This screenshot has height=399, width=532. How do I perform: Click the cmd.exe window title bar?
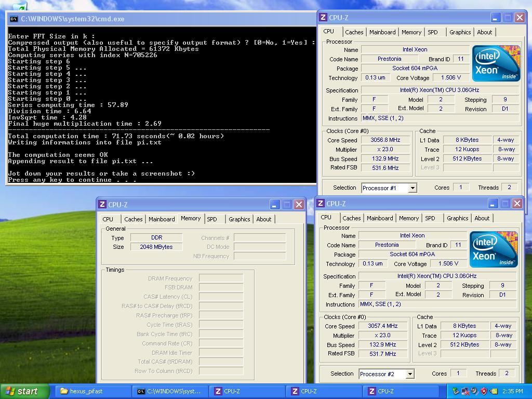pyautogui.click(x=162, y=19)
